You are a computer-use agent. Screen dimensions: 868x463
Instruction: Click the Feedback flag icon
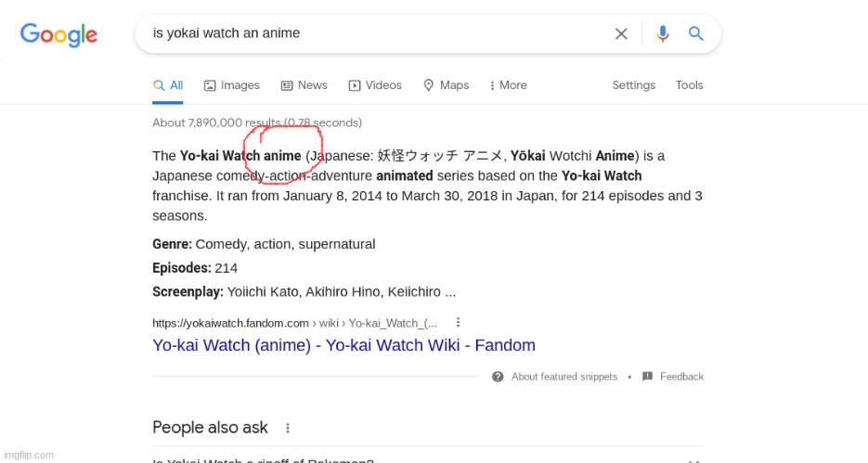click(647, 377)
